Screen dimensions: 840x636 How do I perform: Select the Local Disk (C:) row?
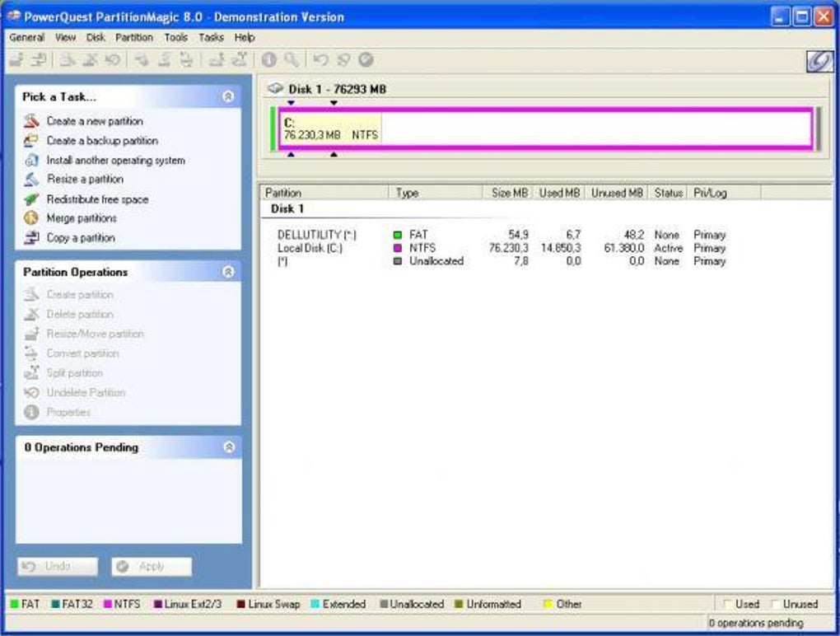coord(502,248)
